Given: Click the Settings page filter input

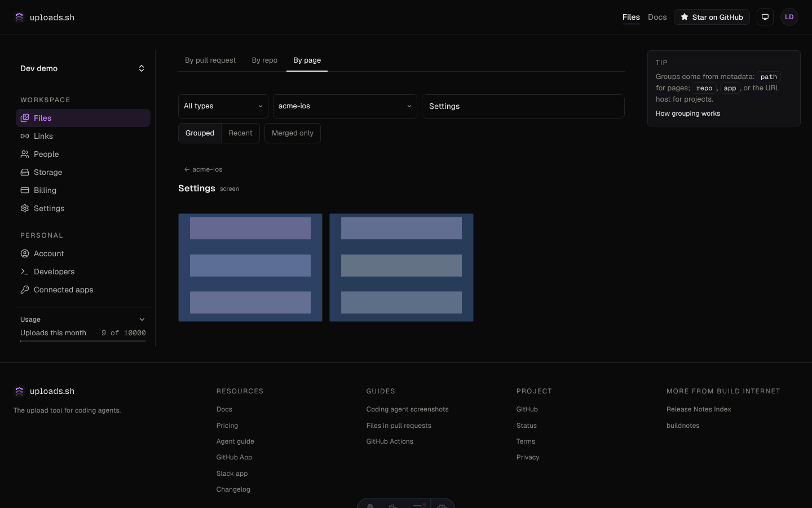Looking at the screenshot, I should [523, 106].
